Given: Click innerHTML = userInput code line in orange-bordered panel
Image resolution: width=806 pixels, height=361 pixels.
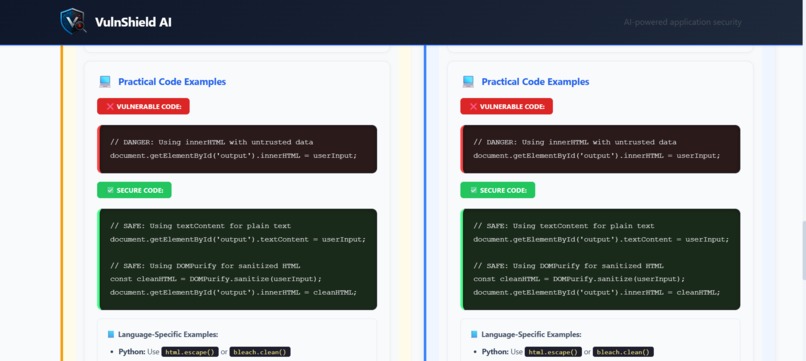Looking at the screenshot, I should pyautogui.click(x=233, y=155).
